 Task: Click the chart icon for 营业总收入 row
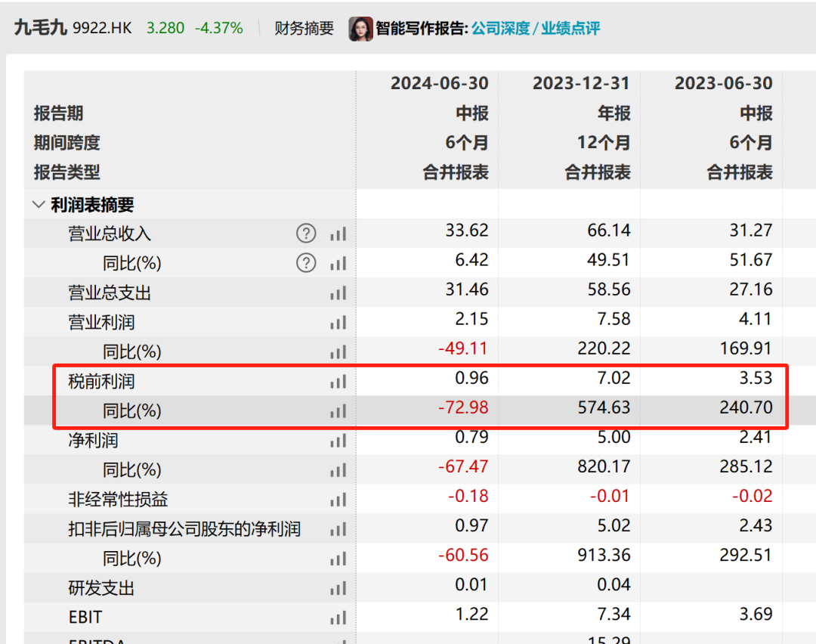point(338,234)
